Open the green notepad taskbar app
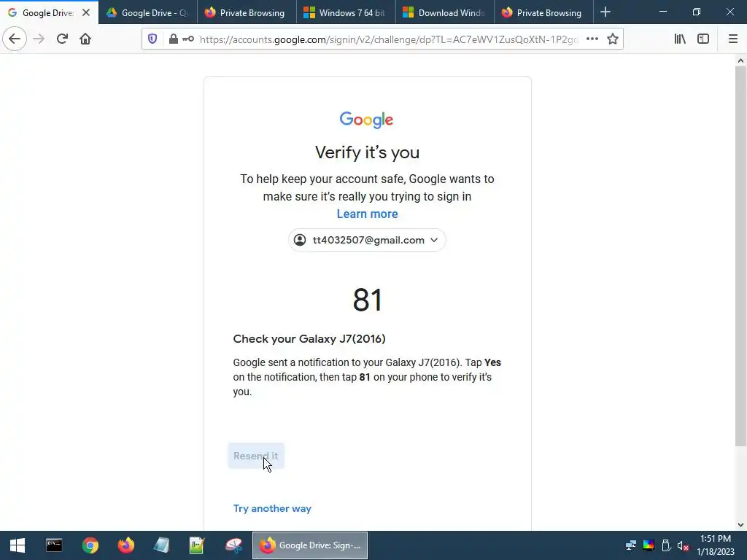The height and width of the screenshot is (560, 747). pyautogui.click(x=197, y=545)
